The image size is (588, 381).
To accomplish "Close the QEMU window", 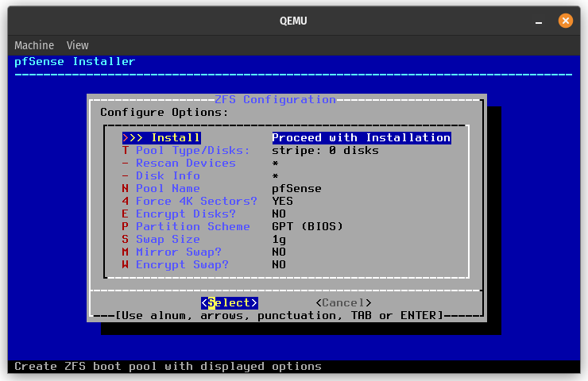I will click(566, 21).
